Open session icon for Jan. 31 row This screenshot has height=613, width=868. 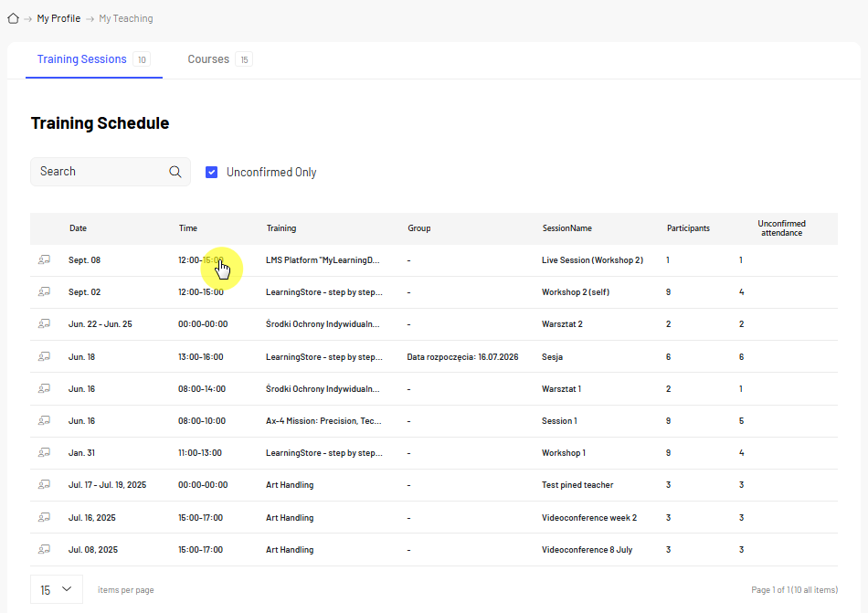44,453
